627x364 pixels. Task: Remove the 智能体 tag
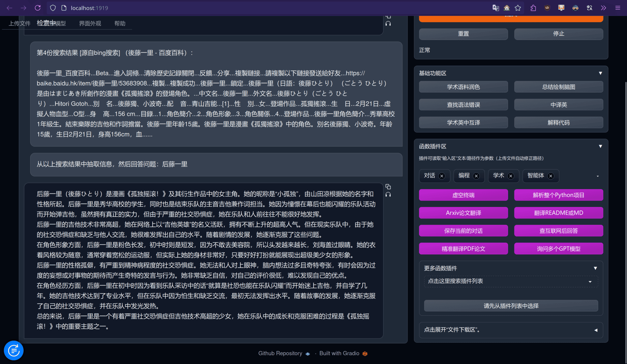click(550, 176)
